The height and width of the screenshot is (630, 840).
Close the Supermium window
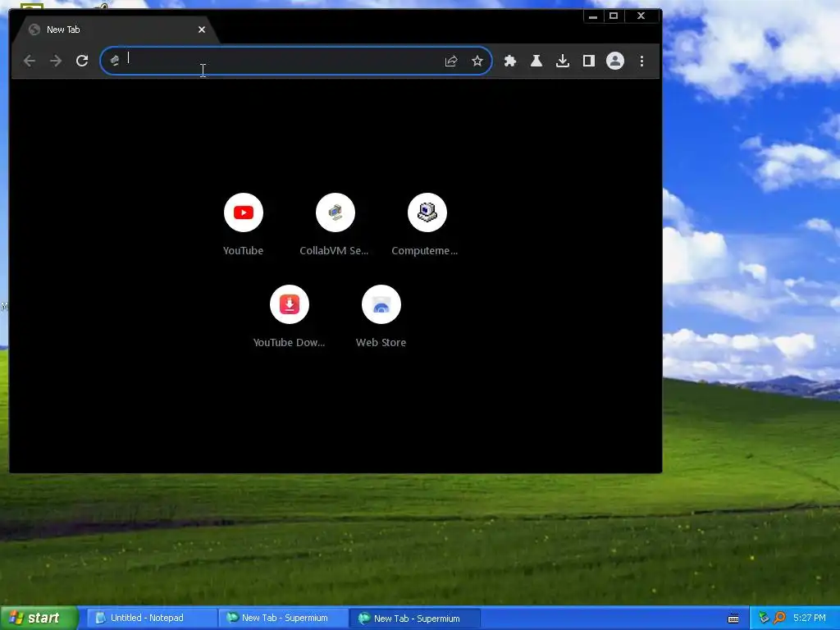[x=641, y=16]
